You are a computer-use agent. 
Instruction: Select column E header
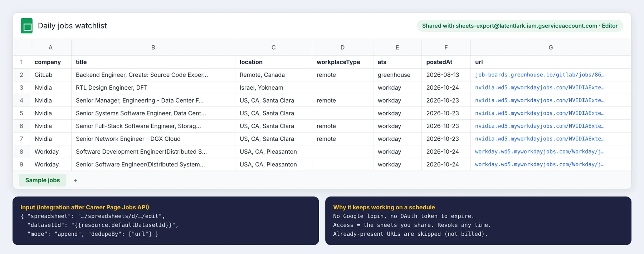click(397, 48)
